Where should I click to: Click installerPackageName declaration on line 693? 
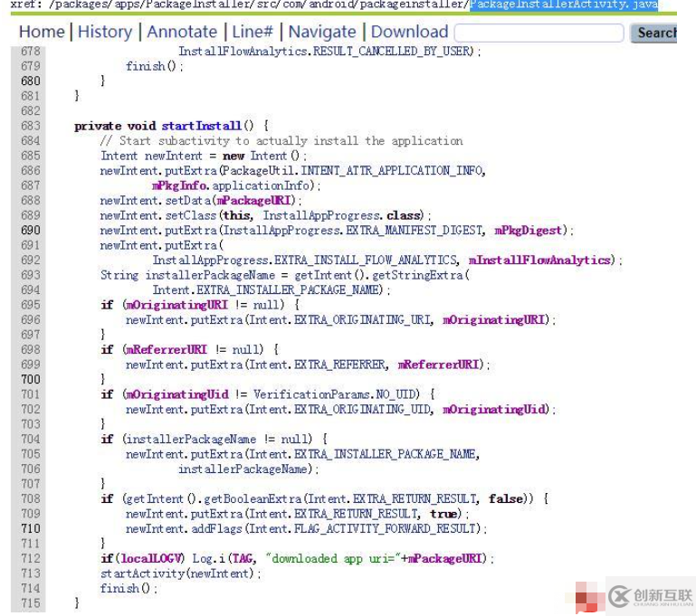[x=210, y=275]
